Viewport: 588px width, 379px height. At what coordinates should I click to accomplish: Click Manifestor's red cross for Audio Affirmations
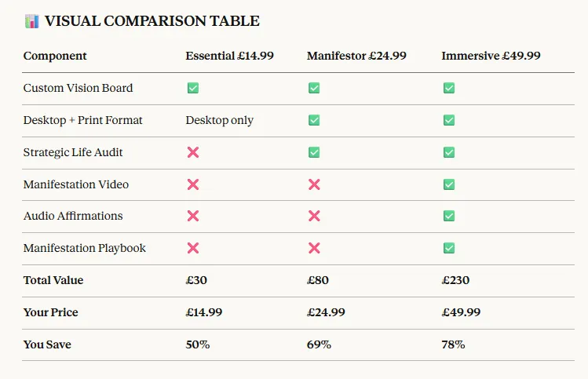pyautogui.click(x=314, y=216)
